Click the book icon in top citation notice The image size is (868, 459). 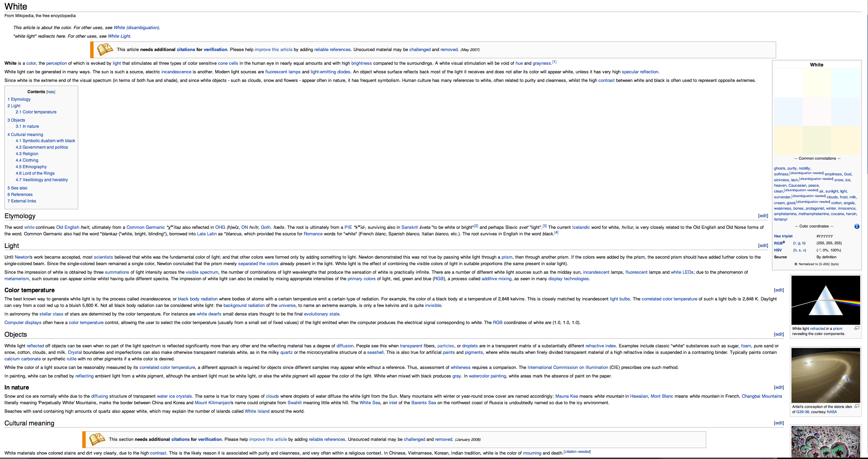click(x=105, y=50)
